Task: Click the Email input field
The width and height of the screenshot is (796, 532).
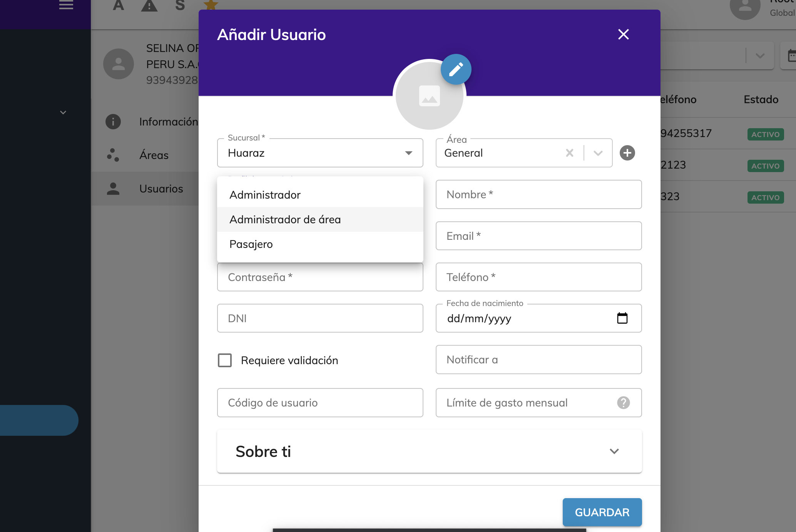Action: [538, 236]
